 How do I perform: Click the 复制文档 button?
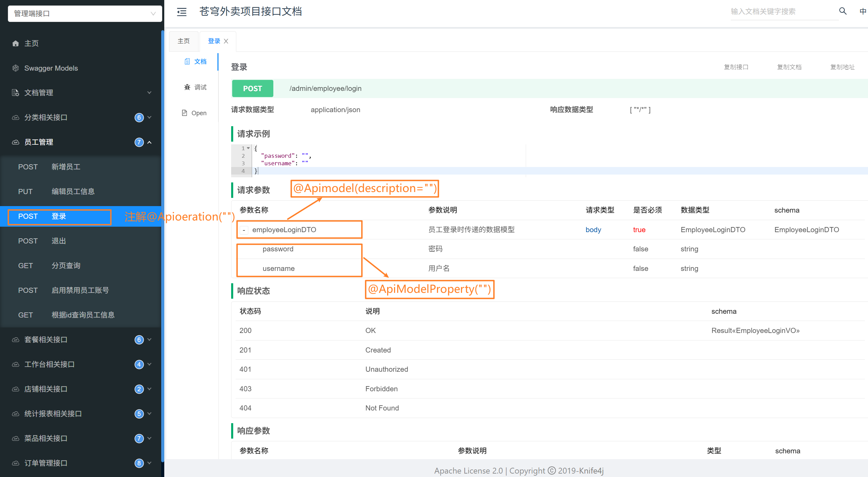[x=789, y=67]
